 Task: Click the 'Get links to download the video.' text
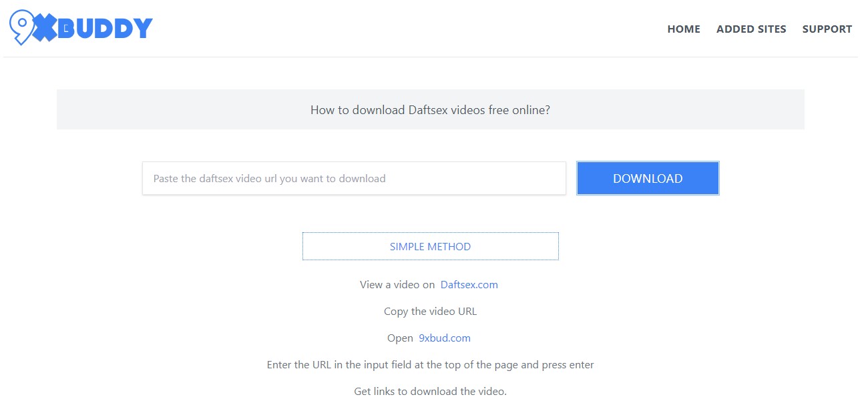(431, 391)
